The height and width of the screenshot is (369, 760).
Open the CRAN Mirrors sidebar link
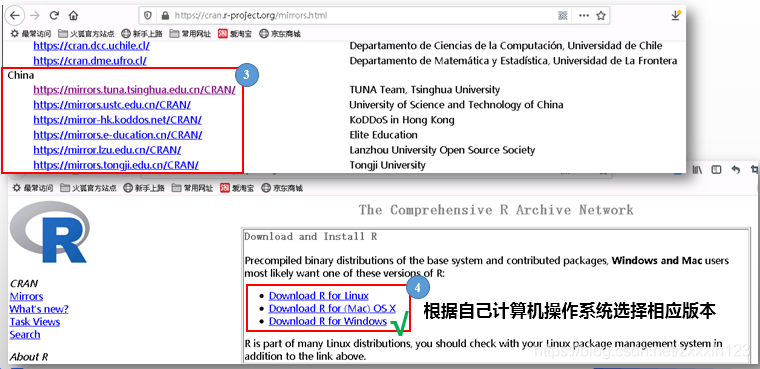coord(26,296)
